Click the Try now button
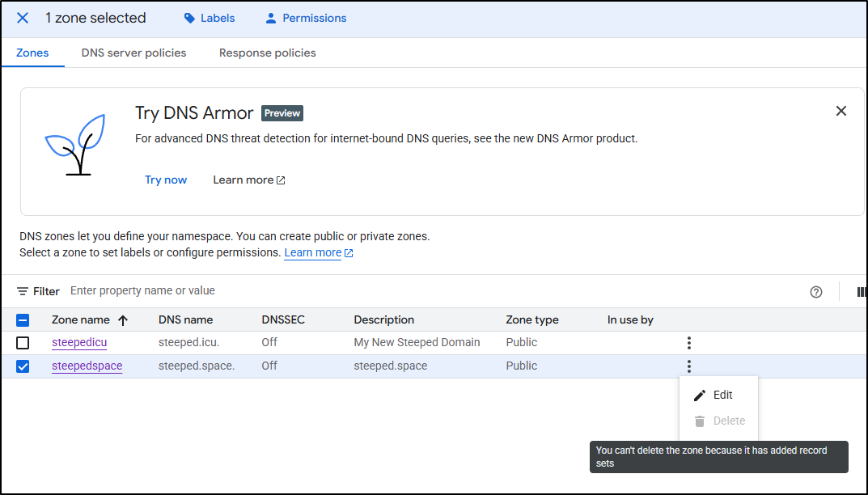The width and height of the screenshot is (868, 495). coord(166,180)
